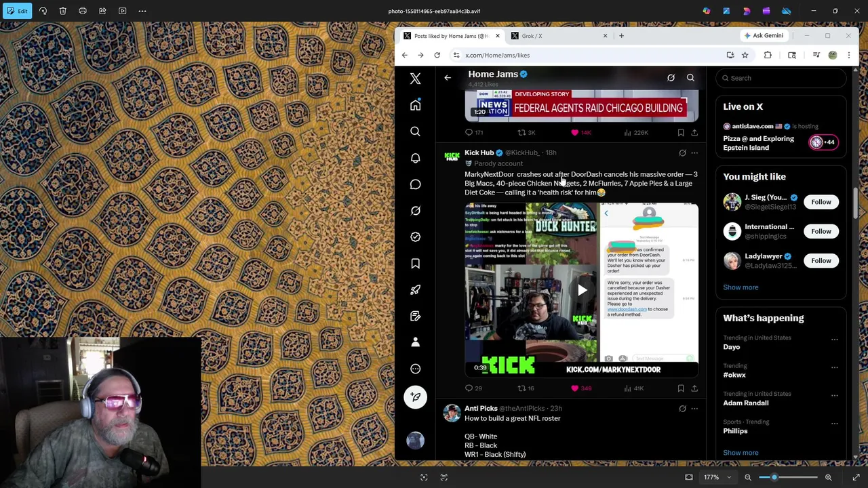Viewport: 868px width, 488px height.
Task: Unlike the Kick Hub post heart
Action: click(582, 388)
